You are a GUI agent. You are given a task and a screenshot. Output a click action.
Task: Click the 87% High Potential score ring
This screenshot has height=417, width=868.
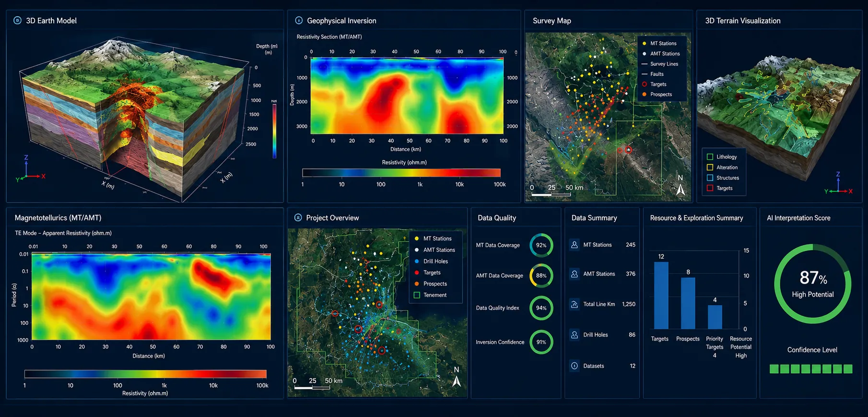click(x=813, y=284)
